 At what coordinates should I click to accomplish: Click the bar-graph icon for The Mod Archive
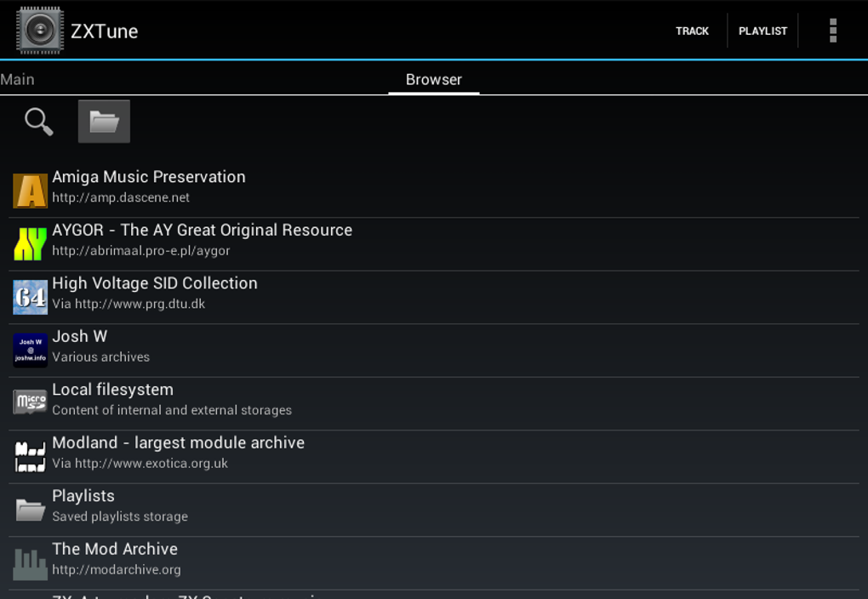[x=29, y=562]
